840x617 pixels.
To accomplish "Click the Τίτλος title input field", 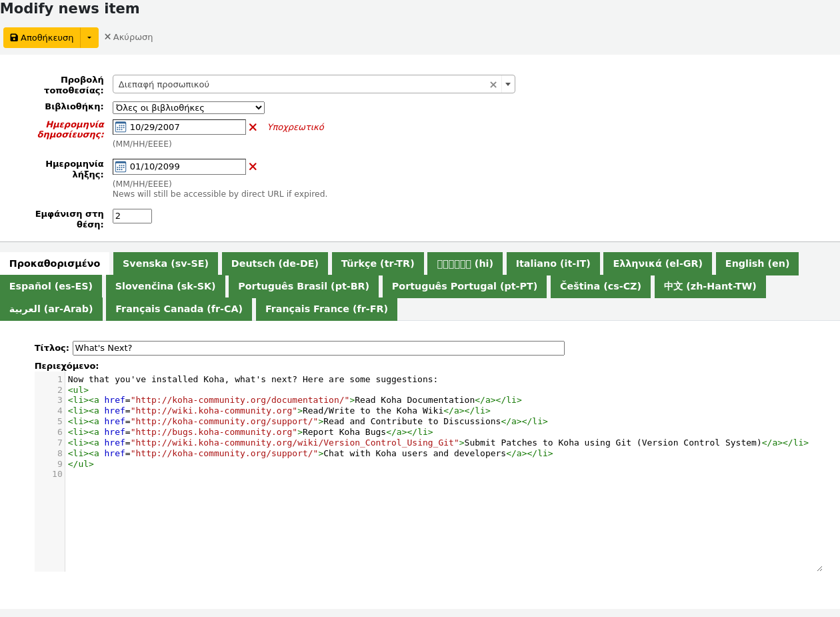I will tap(318, 348).
